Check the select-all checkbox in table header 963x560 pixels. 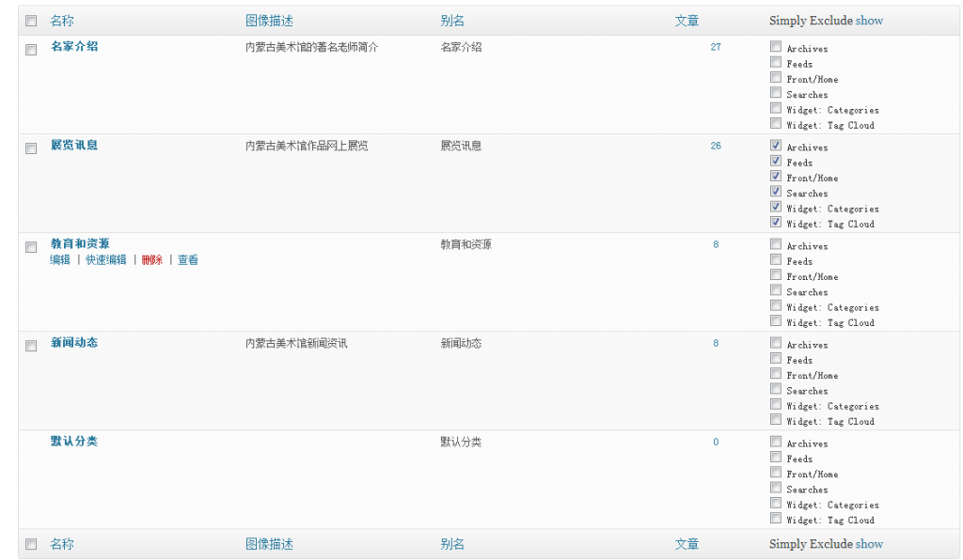pyautogui.click(x=31, y=21)
